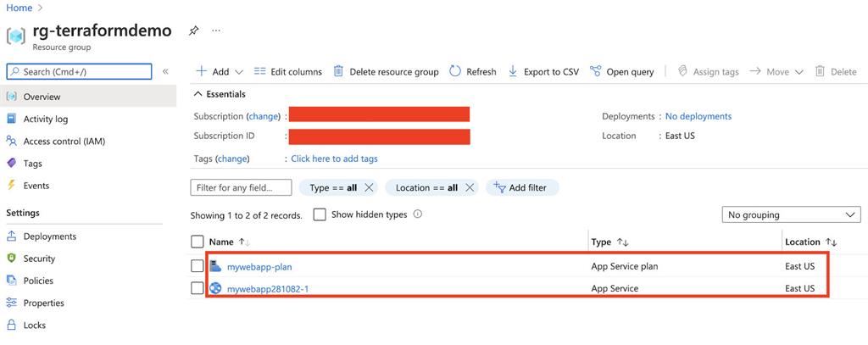Open the mywebapp-plan resource

[x=259, y=266]
